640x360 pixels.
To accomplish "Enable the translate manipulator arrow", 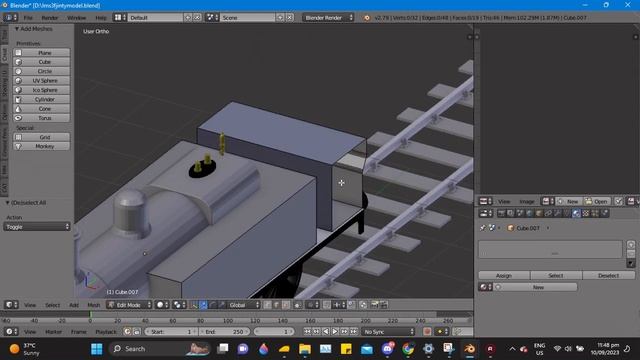I will pyautogui.click(x=204, y=305).
